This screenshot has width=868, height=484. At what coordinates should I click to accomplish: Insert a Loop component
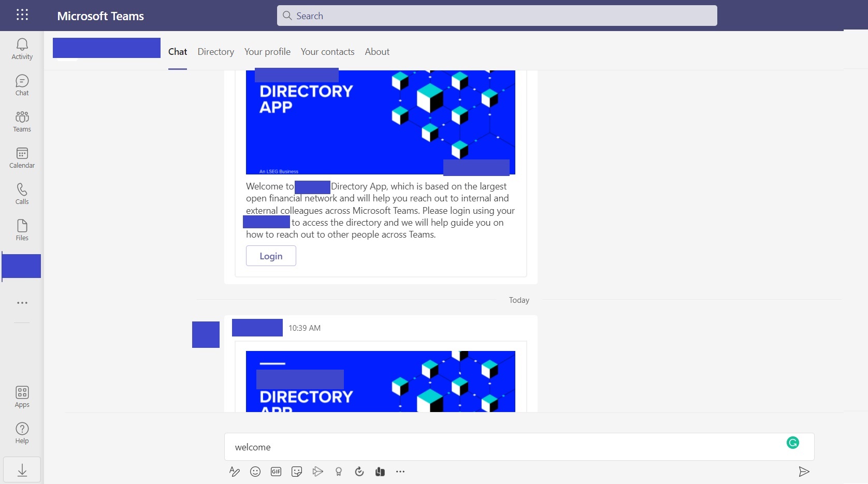pos(380,472)
